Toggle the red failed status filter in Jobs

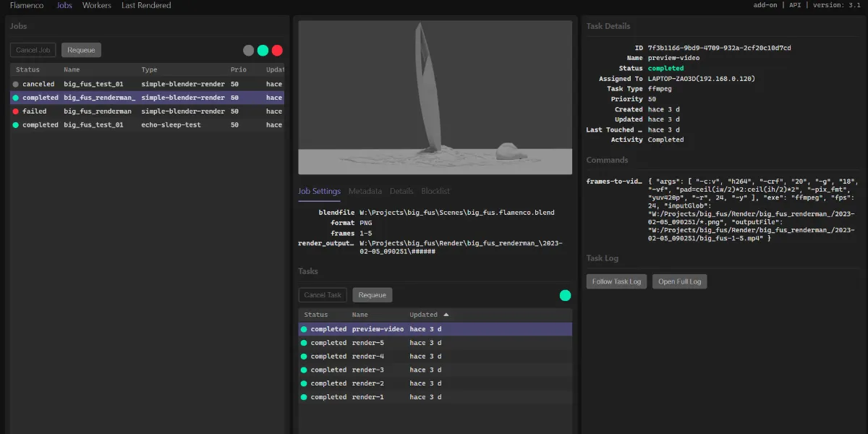pyautogui.click(x=277, y=51)
